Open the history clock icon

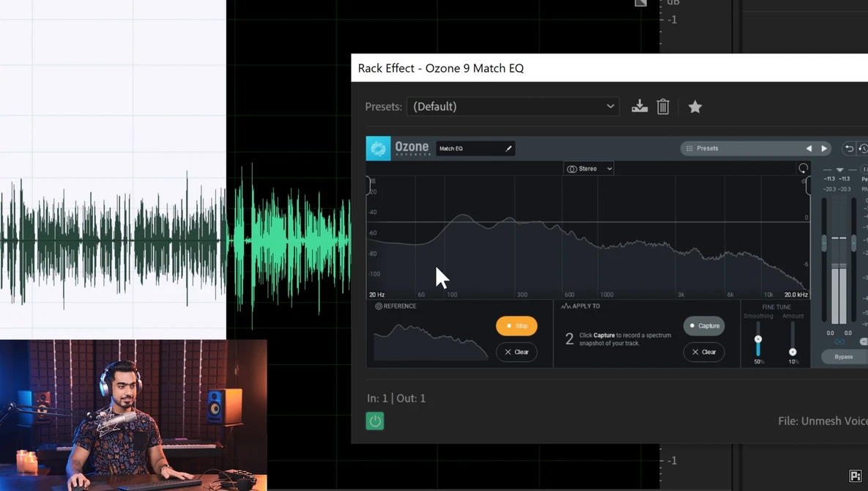[864, 148]
